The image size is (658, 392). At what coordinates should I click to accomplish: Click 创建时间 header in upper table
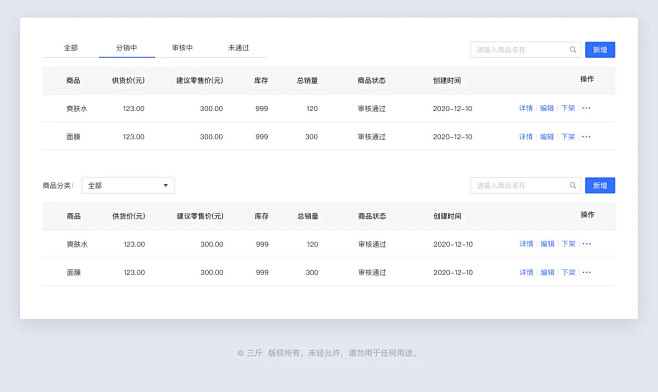[x=447, y=80]
